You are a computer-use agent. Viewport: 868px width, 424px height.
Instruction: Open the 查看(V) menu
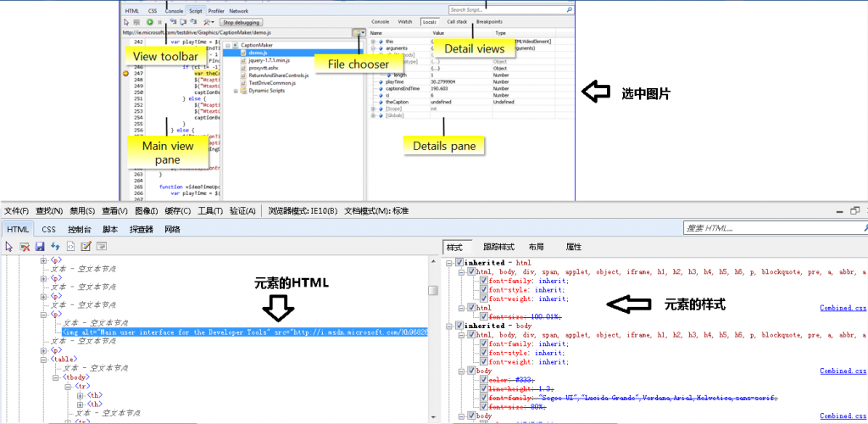point(114,211)
